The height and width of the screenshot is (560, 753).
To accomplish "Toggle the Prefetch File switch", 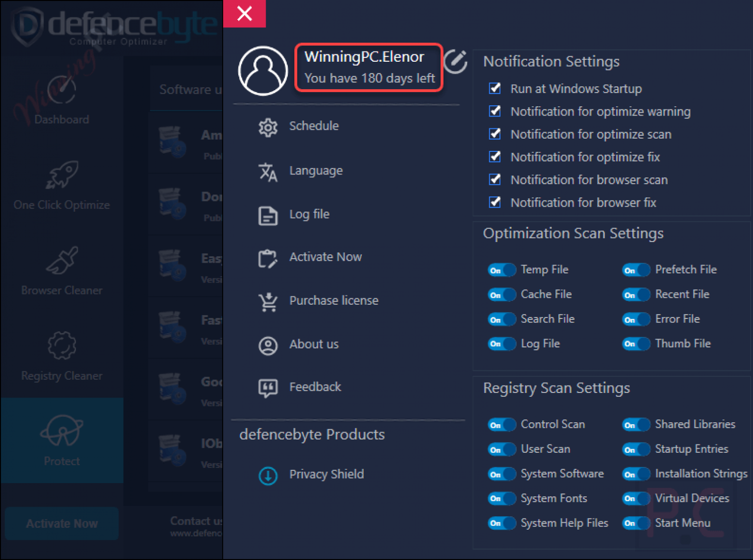I will tap(636, 270).
